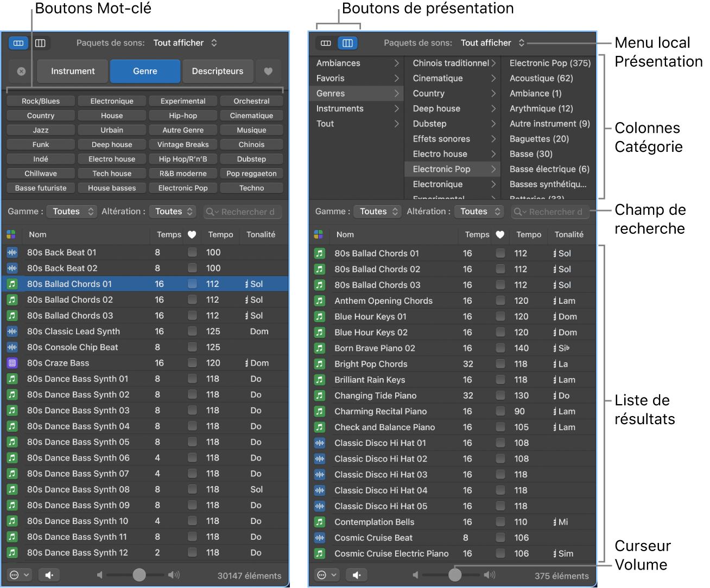This screenshot has width=710, height=588.
Task: Click the favorites heart filter button
Action: click(x=268, y=71)
